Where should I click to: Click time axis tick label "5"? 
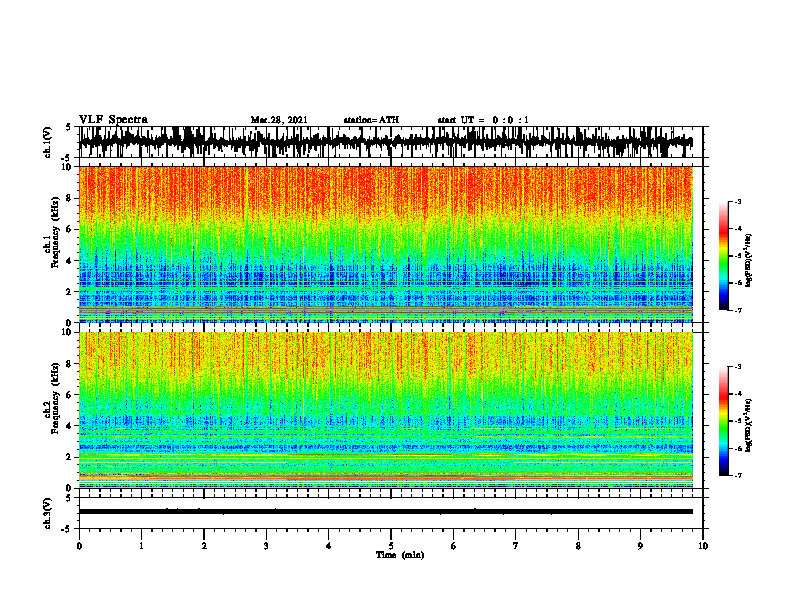tap(391, 546)
